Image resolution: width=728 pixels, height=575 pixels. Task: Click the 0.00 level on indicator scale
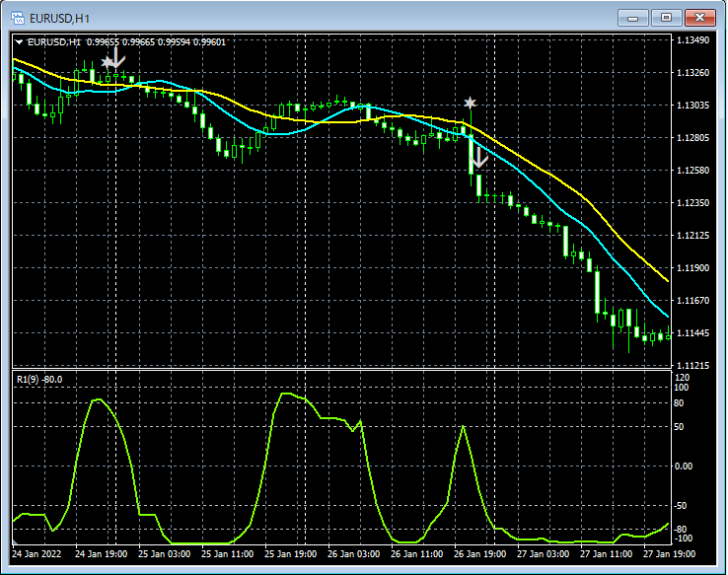[x=683, y=466]
